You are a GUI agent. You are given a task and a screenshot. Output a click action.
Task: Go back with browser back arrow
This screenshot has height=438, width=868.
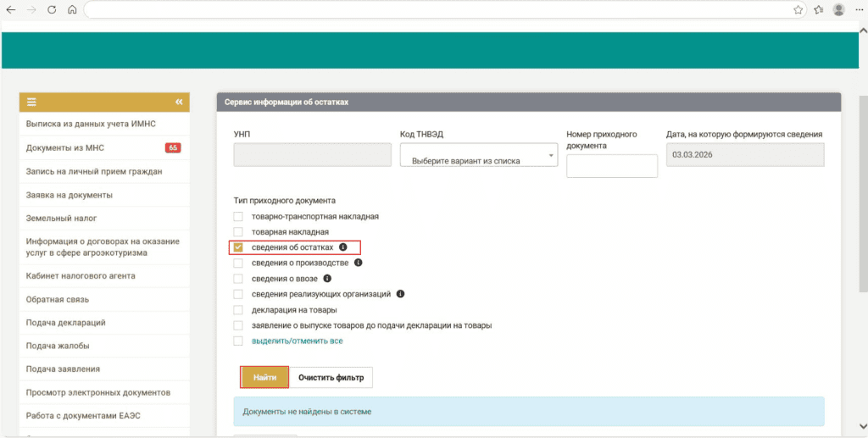[10, 9]
